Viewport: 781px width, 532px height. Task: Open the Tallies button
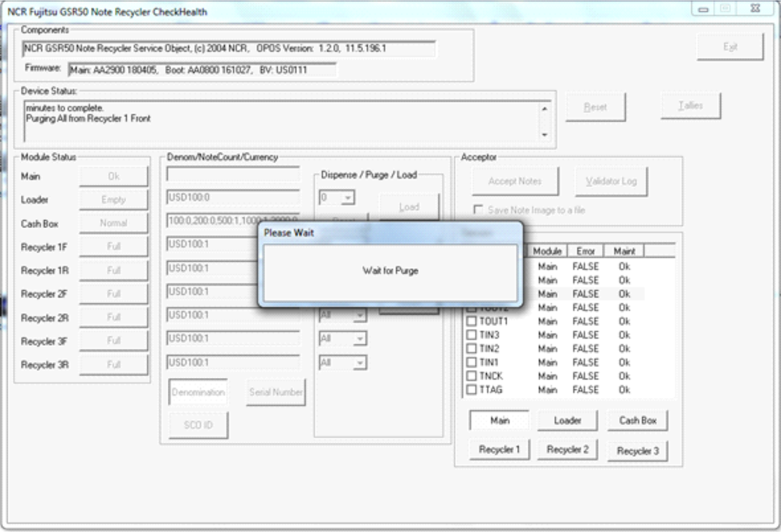click(x=690, y=106)
